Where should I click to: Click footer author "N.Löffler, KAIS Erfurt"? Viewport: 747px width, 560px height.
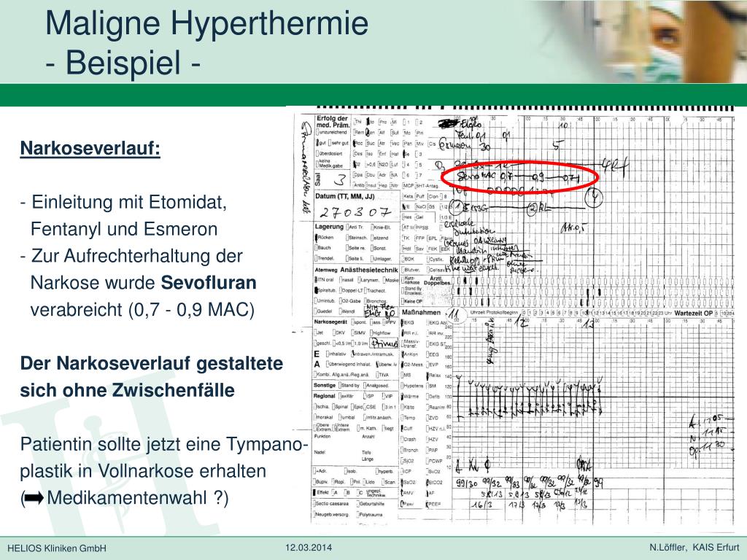(694, 548)
